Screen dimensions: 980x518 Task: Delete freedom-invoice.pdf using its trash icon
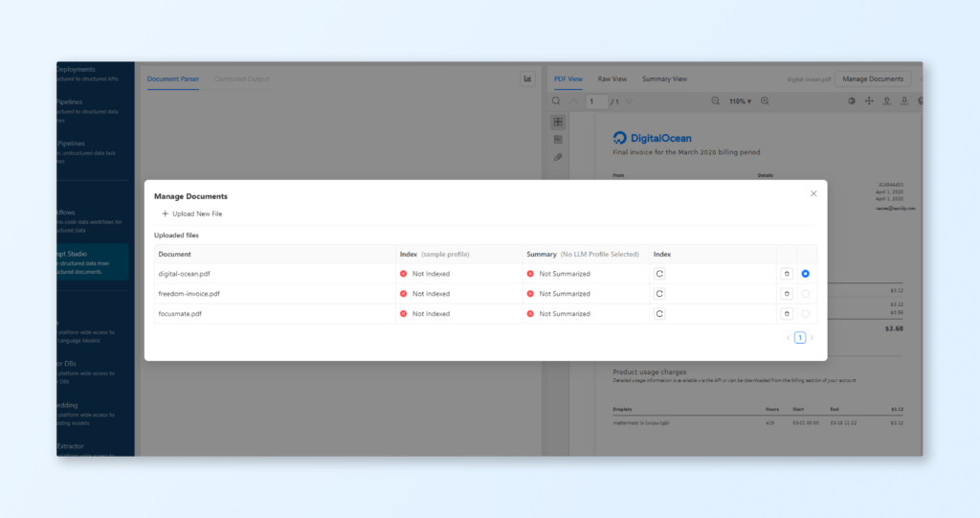click(787, 294)
